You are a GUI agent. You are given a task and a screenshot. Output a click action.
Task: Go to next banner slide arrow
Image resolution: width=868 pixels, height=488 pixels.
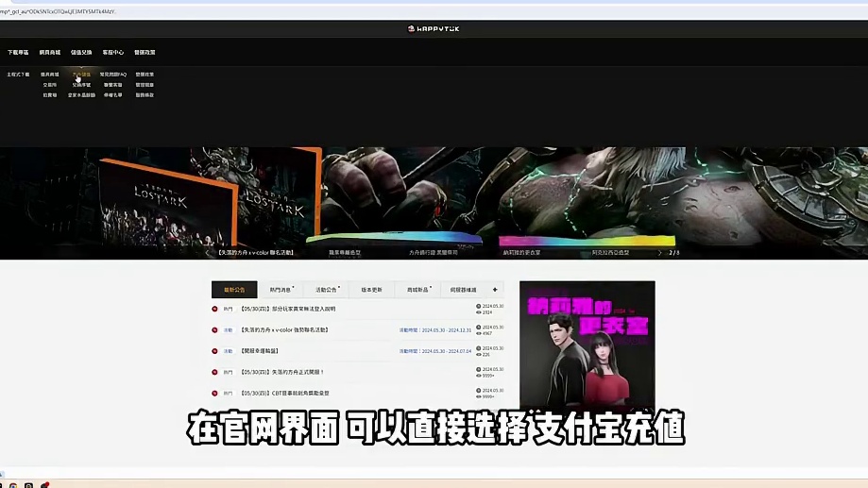point(659,253)
